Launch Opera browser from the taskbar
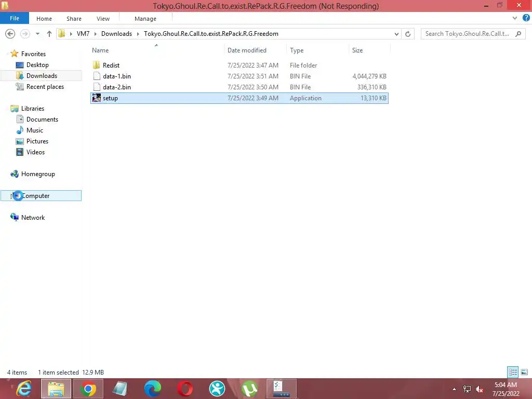The height and width of the screenshot is (399, 532). click(185, 389)
